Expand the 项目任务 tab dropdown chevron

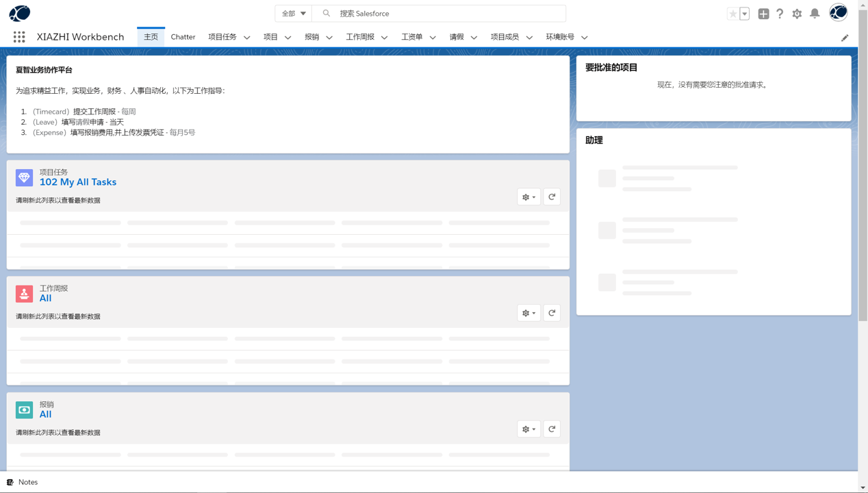[x=247, y=38]
